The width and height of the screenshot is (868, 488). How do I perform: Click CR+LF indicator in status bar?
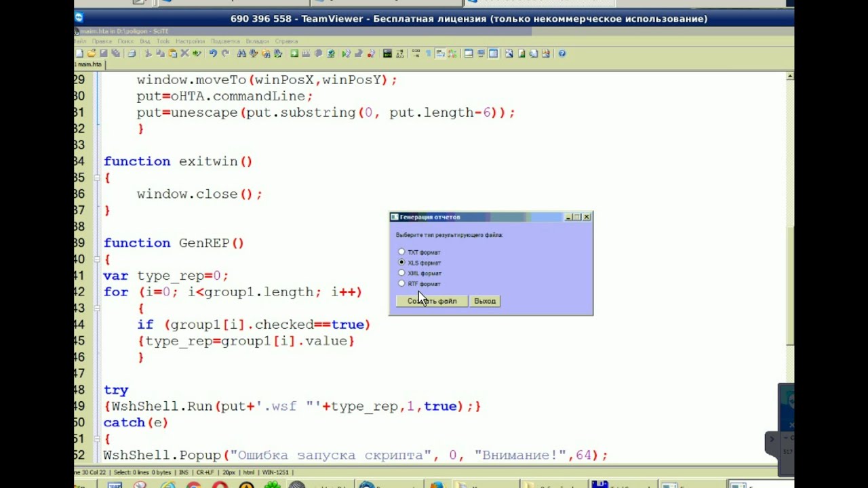[x=205, y=472]
